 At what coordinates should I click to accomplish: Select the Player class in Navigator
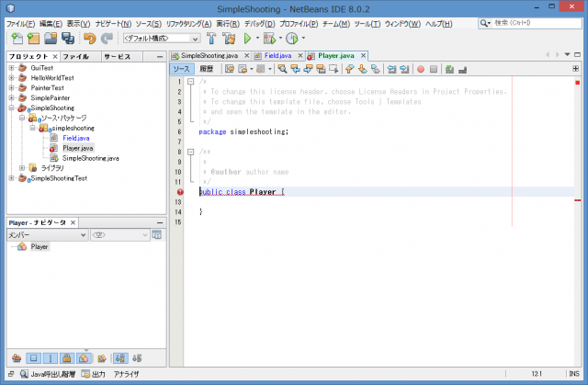39,246
